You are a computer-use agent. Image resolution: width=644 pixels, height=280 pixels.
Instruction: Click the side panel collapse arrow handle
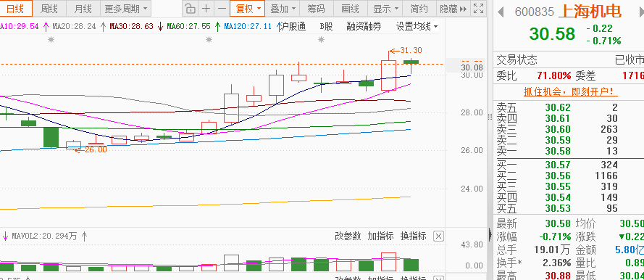(489, 236)
